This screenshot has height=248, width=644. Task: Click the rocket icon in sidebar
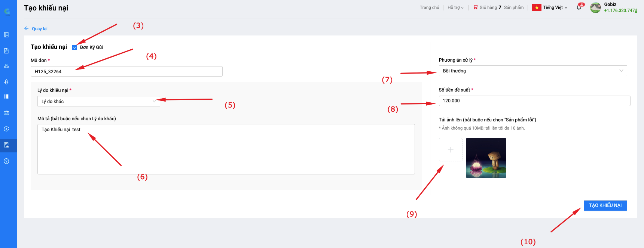(6, 82)
